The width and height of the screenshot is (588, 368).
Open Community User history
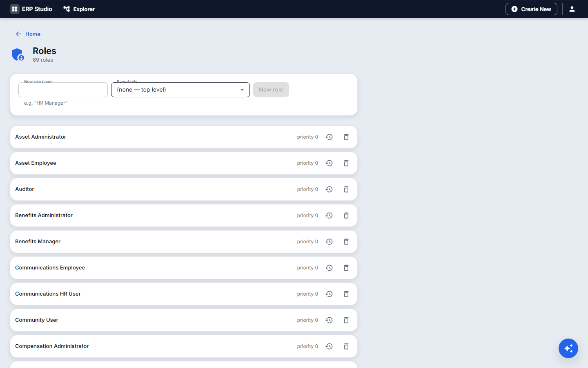(329, 320)
